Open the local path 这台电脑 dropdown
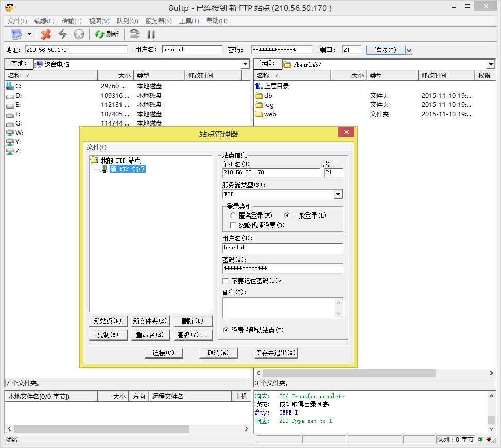Image resolution: width=501 pixels, height=448 pixels. pos(245,64)
